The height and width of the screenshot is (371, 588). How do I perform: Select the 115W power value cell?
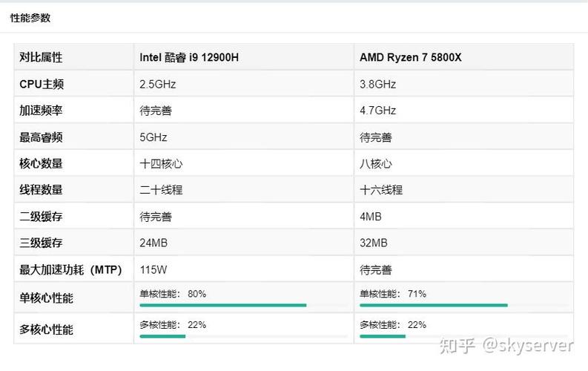pos(152,270)
